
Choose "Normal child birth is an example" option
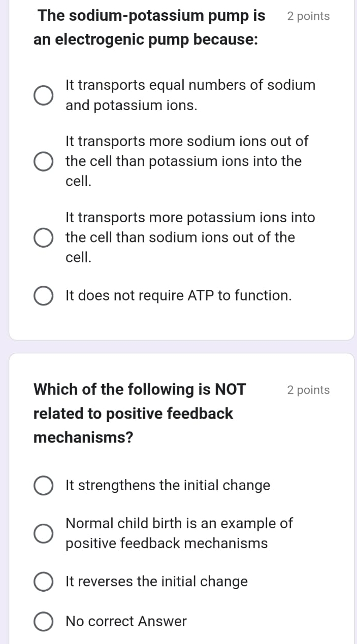43,533
